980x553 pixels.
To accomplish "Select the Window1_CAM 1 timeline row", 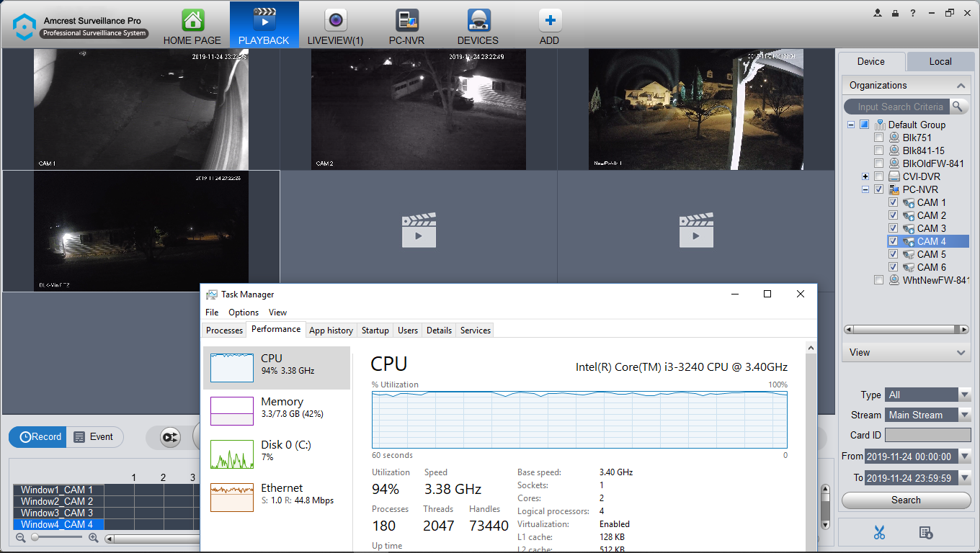I will coord(58,490).
